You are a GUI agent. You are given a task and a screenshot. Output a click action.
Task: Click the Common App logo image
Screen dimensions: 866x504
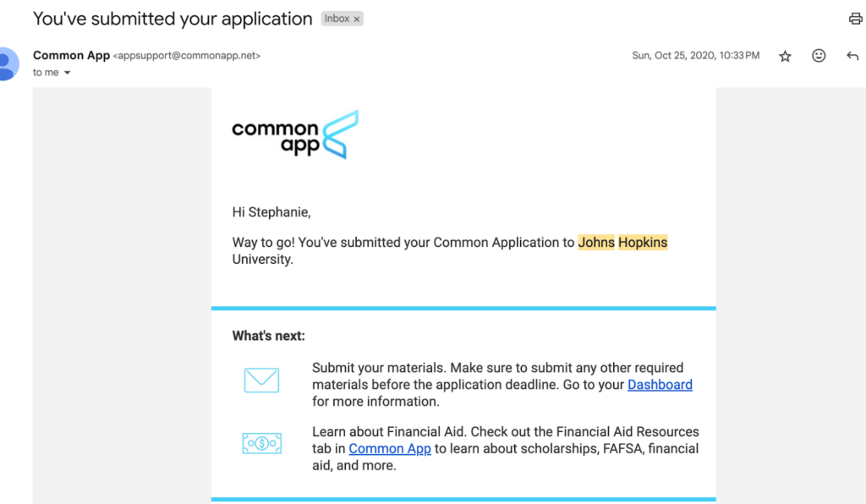pos(295,134)
